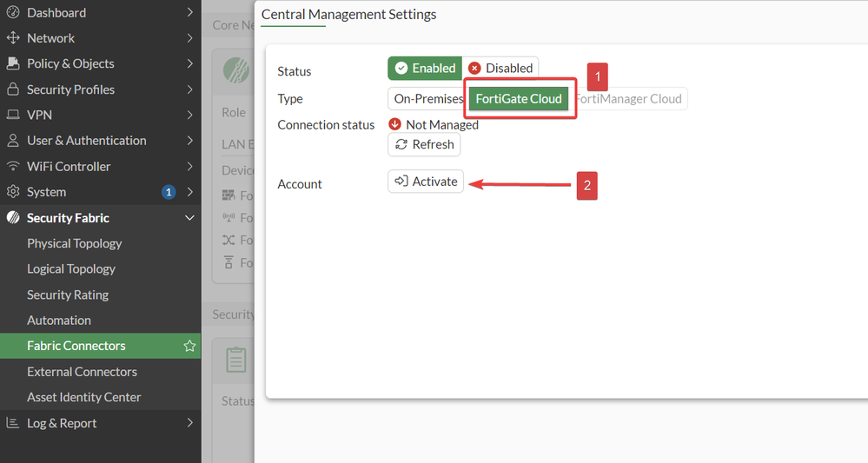Select FortiGate Cloud type
The width and height of the screenshot is (868, 463).
pyautogui.click(x=519, y=99)
